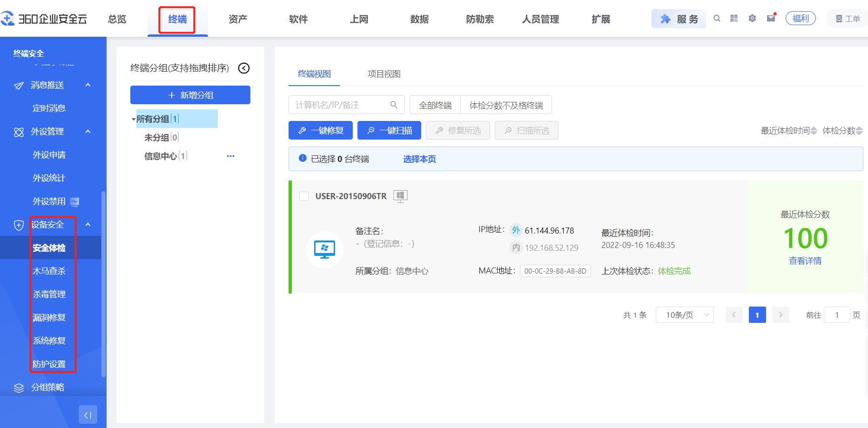Click the 消息推送 paper plane icon
Viewport: 868px width, 428px height.
tap(19, 86)
